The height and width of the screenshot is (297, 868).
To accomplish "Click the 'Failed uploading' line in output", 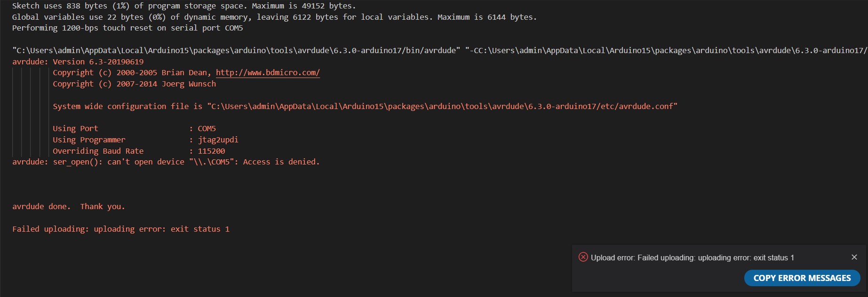I will click(120, 229).
